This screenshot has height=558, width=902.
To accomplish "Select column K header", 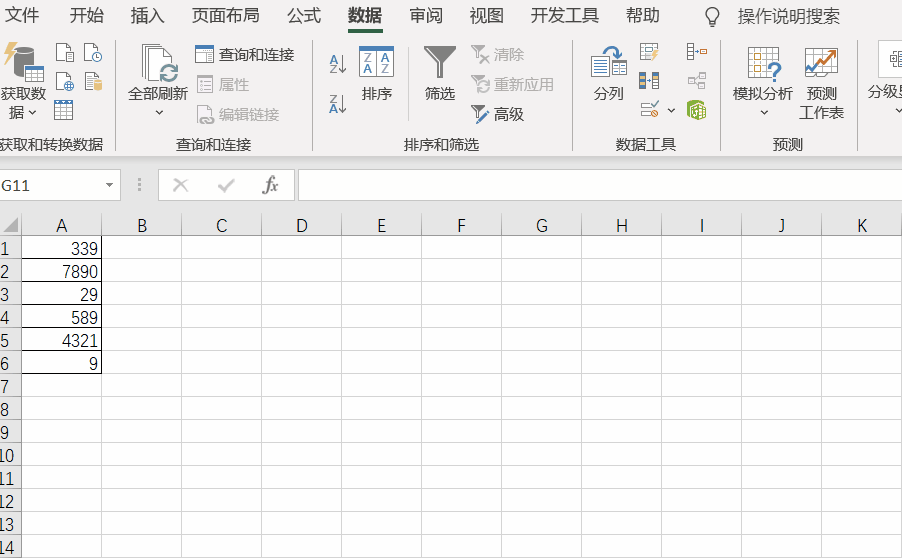I will point(862,225).
